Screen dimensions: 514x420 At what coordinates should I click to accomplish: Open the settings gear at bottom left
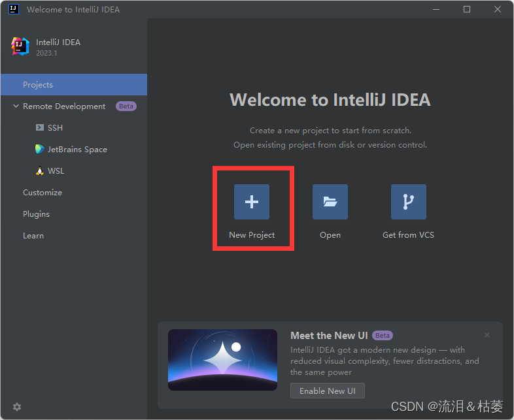(x=17, y=407)
